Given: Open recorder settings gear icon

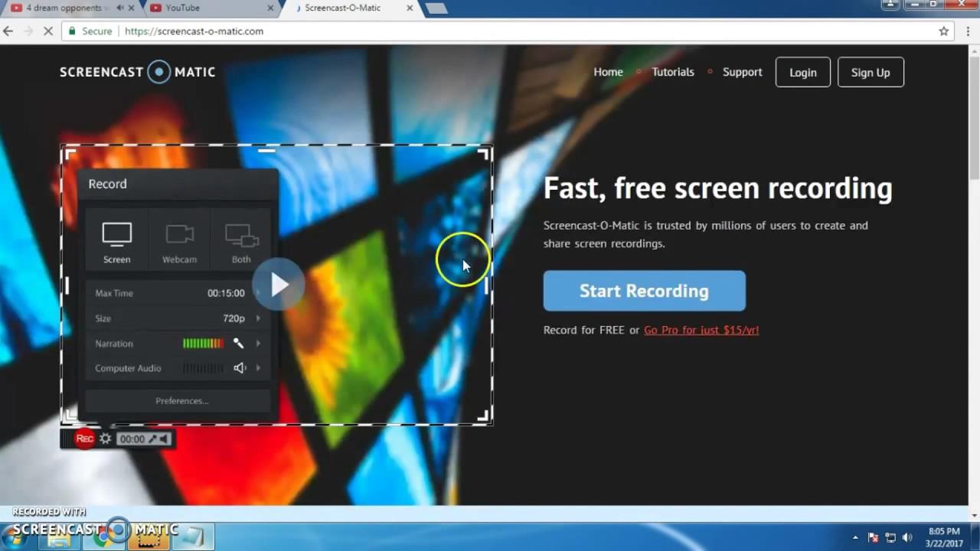Looking at the screenshot, I should point(106,439).
